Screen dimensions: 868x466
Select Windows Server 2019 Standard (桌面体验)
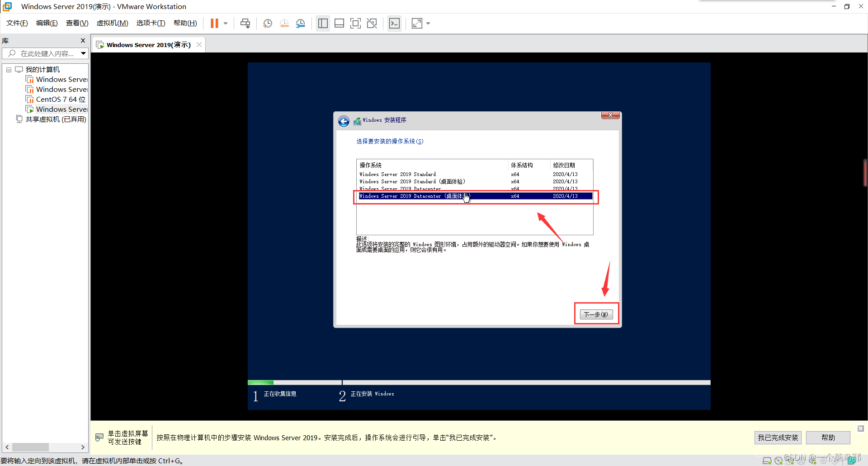[476, 181]
